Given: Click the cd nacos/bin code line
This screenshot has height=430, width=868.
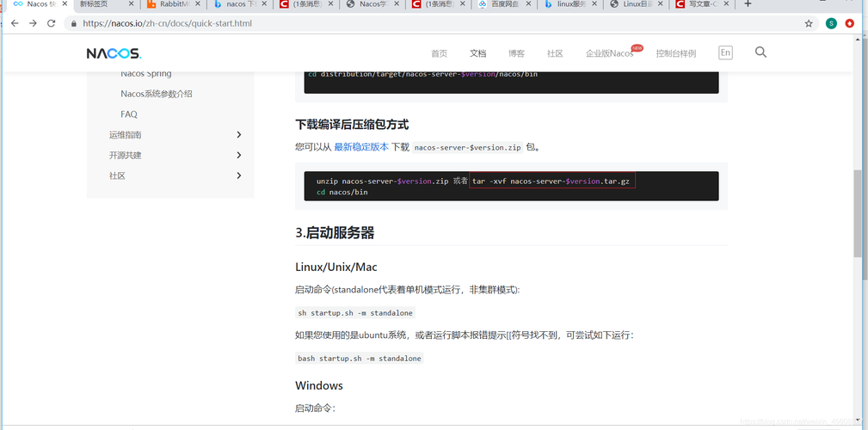Looking at the screenshot, I should (x=342, y=192).
